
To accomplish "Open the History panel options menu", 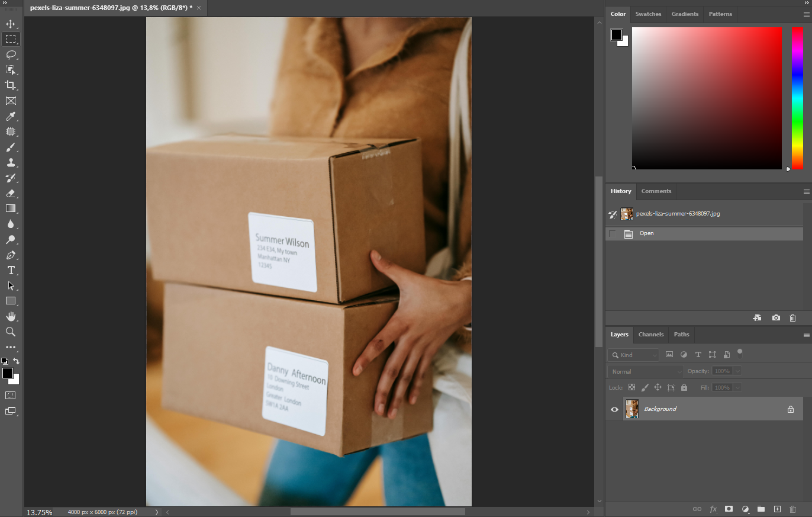I will (806, 191).
